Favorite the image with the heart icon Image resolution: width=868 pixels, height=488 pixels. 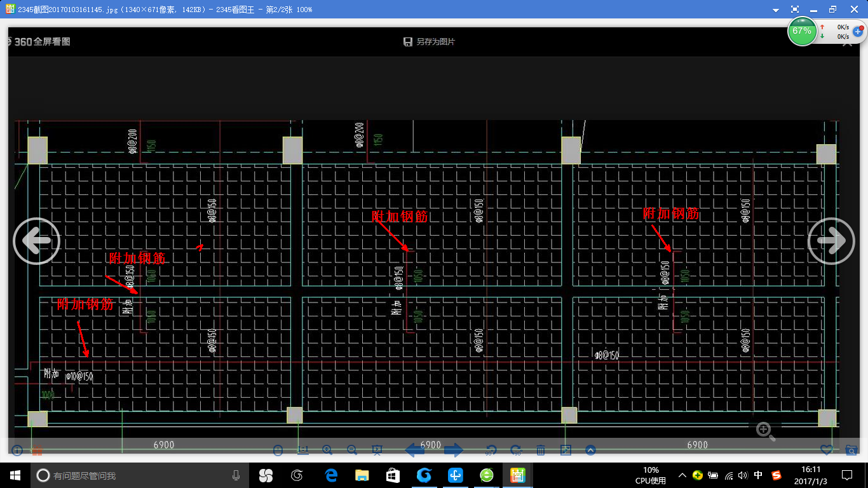(x=827, y=450)
